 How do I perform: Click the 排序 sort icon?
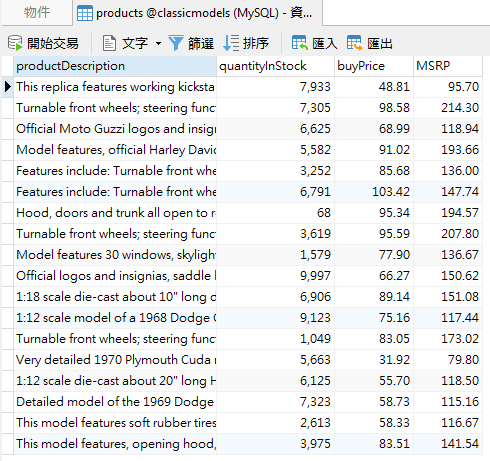tap(231, 43)
